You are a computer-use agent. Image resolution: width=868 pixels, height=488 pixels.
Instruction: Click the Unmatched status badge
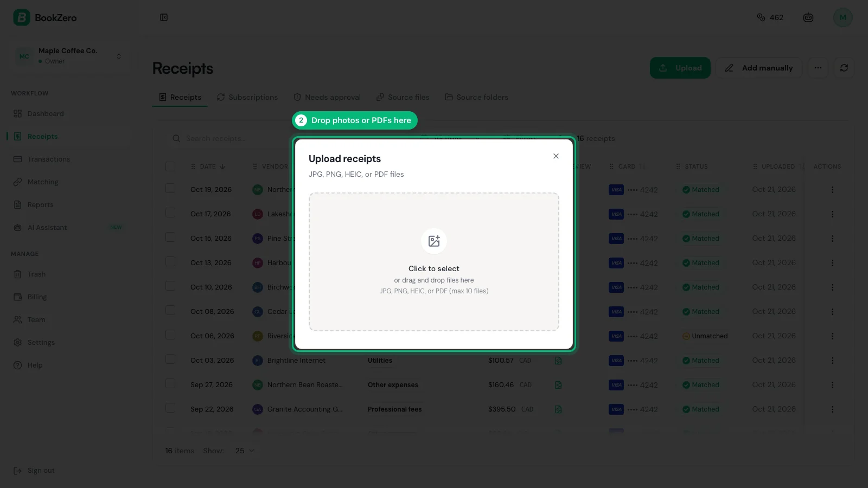tap(705, 336)
